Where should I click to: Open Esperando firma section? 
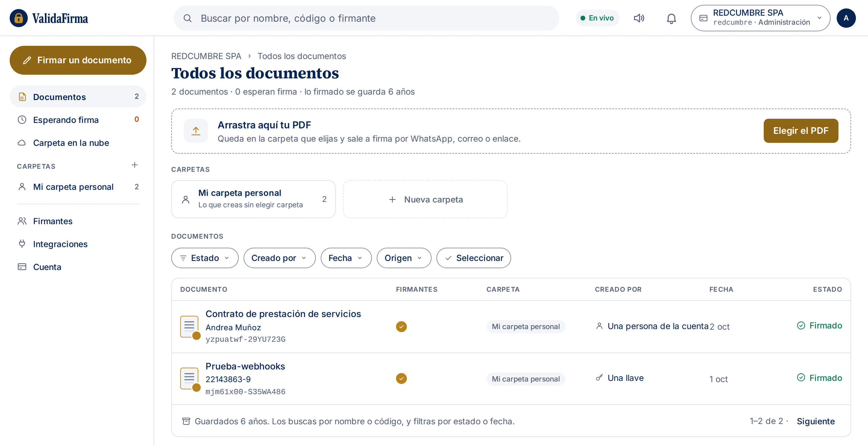[x=78, y=120]
